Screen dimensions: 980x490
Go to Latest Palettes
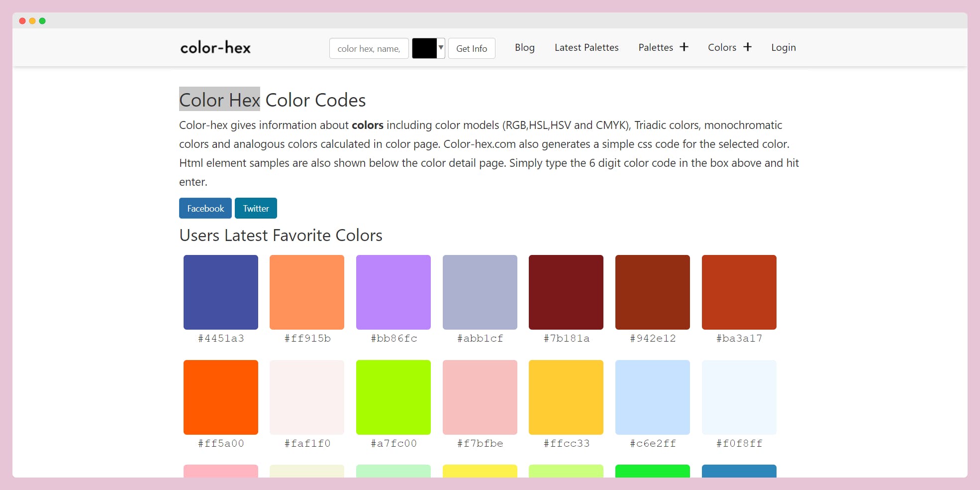tap(587, 47)
